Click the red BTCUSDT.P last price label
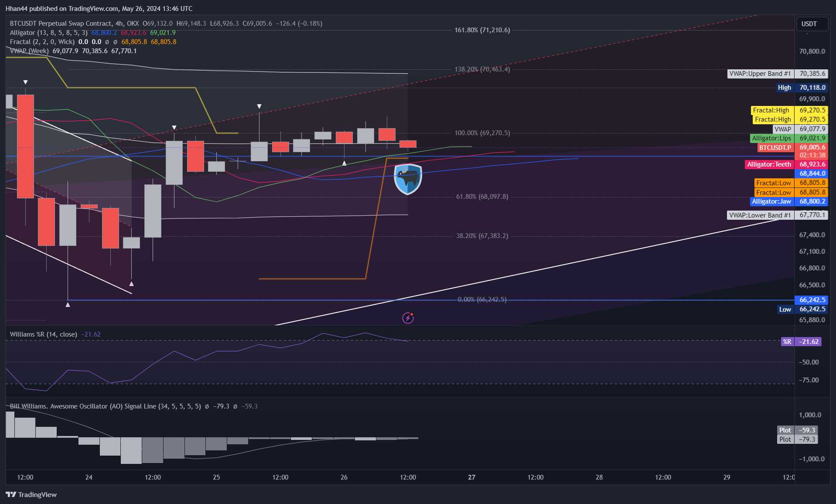This screenshot has height=504, width=836. point(792,147)
